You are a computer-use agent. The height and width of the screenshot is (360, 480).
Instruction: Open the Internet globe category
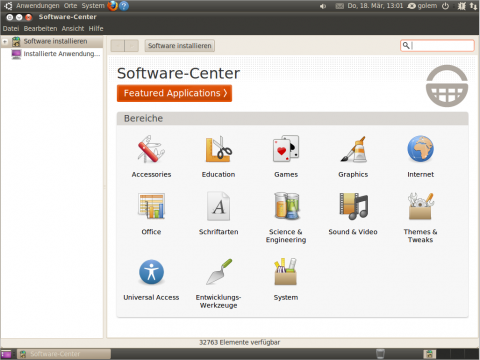[x=421, y=156]
